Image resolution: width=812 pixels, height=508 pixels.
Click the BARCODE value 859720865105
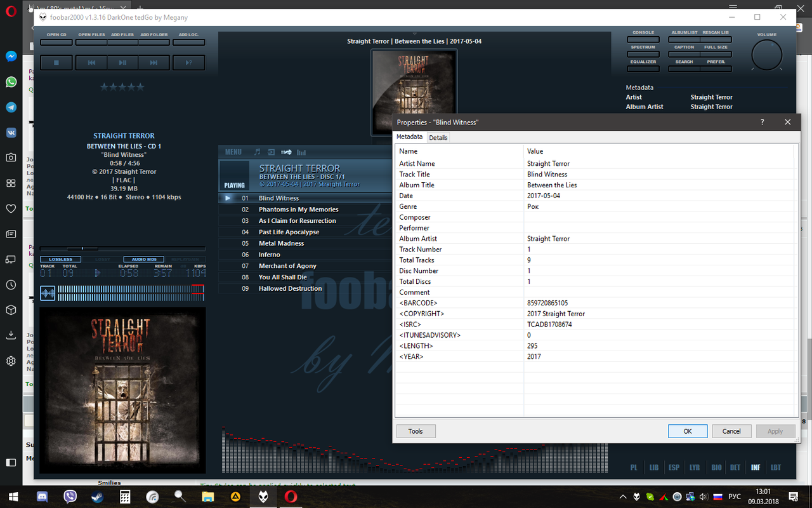[547, 303]
